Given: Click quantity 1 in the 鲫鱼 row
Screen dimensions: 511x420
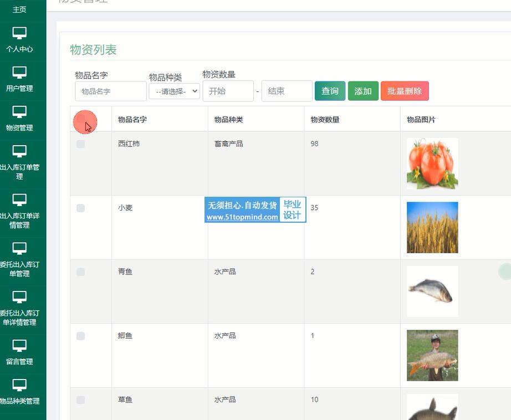Looking at the screenshot, I should [x=313, y=336].
